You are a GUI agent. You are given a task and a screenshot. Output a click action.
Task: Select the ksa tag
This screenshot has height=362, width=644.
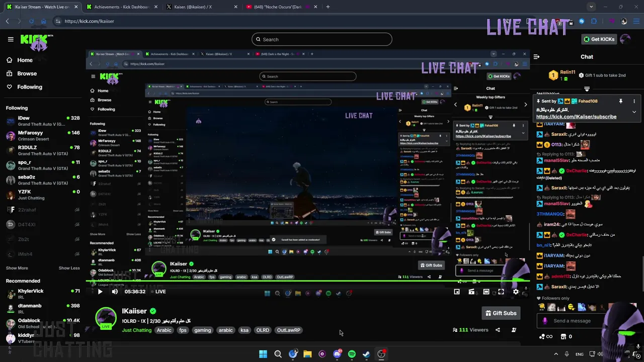coord(245,330)
